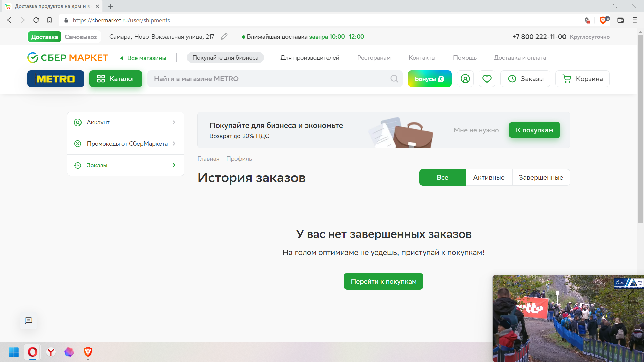This screenshot has width=644, height=362.
Task: Click nearest delivery time завтра 10:00–12:00
Action: click(336, 37)
